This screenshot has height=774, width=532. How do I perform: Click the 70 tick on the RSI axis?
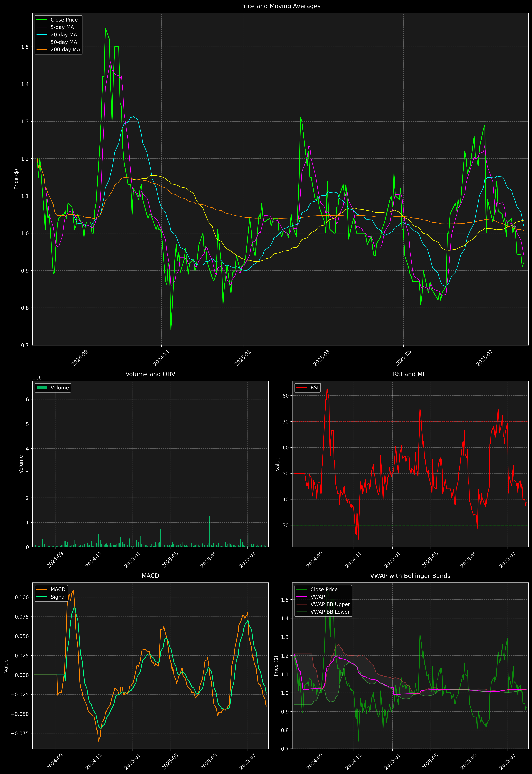click(x=286, y=422)
